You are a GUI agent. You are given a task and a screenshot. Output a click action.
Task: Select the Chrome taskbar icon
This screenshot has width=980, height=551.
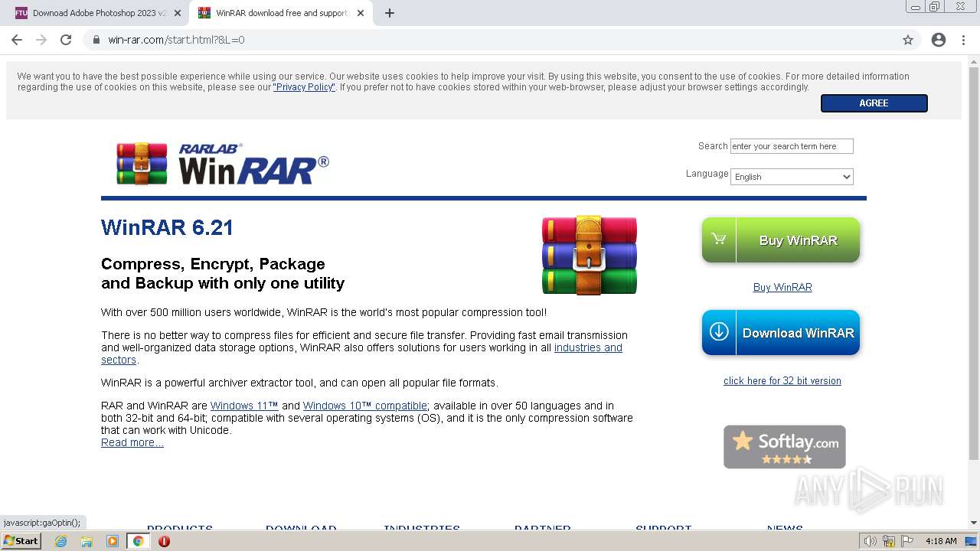pos(138,541)
